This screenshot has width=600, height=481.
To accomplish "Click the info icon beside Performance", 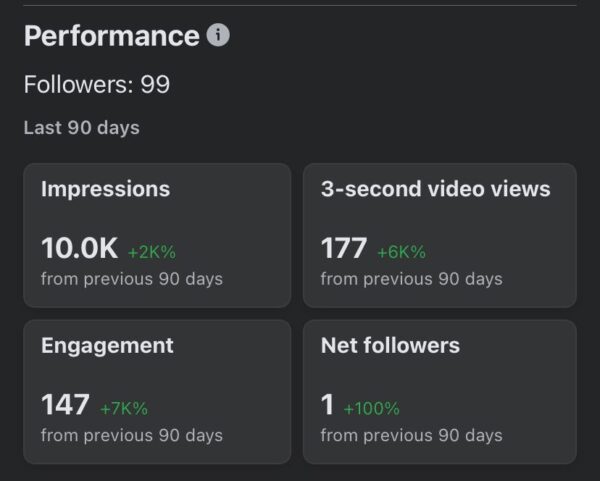I will pyautogui.click(x=218, y=36).
